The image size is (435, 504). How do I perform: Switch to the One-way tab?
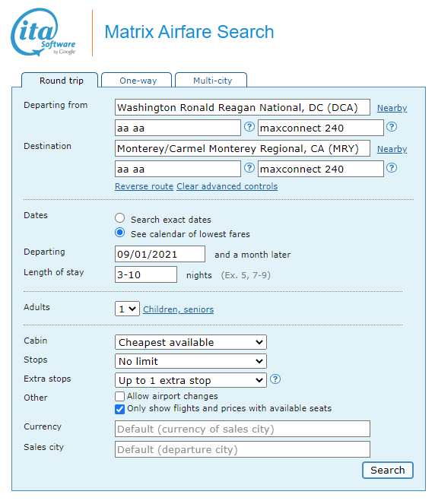click(x=137, y=80)
